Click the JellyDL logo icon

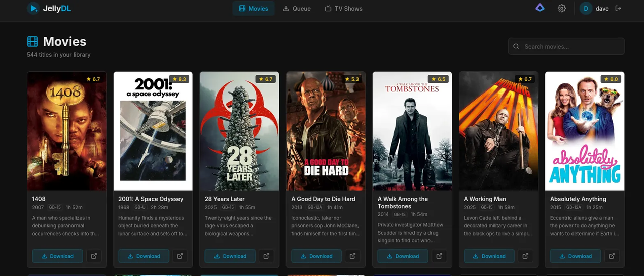click(33, 8)
